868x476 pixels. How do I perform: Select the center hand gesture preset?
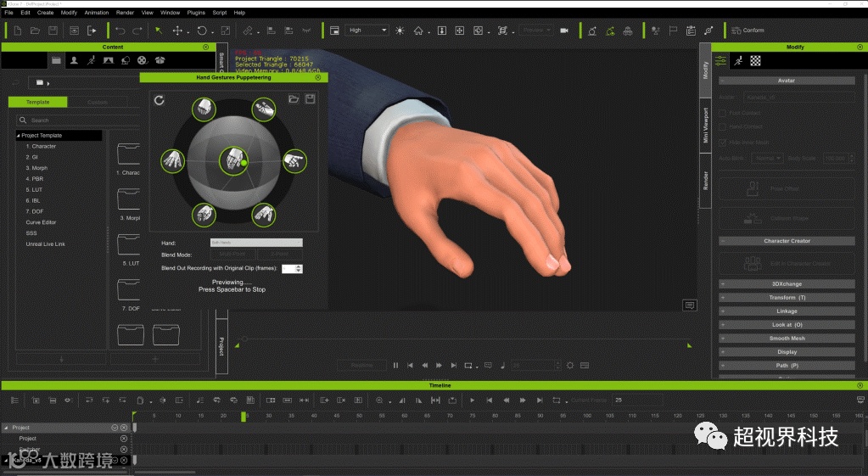pos(233,161)
